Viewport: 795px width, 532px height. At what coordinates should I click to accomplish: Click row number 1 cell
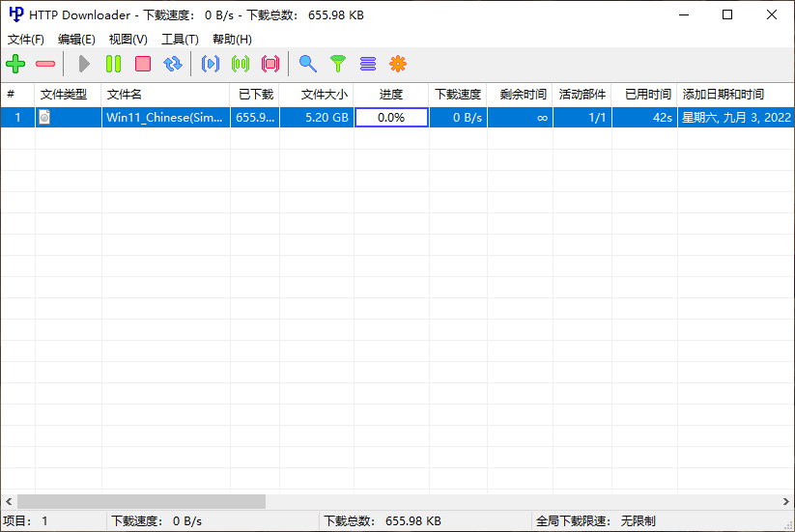click(x=17, y=118)
